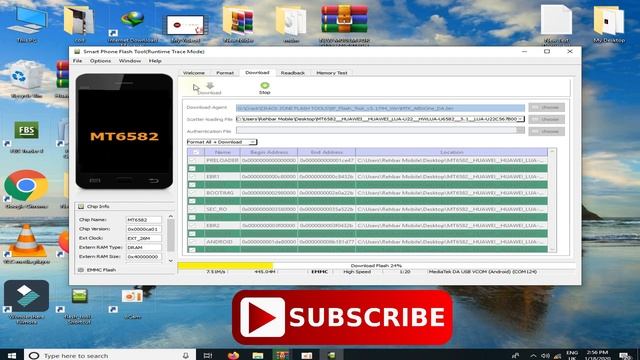Screen dimensions: 640x360
Task: Click the Windows Start button
Action: click(12, 355)
